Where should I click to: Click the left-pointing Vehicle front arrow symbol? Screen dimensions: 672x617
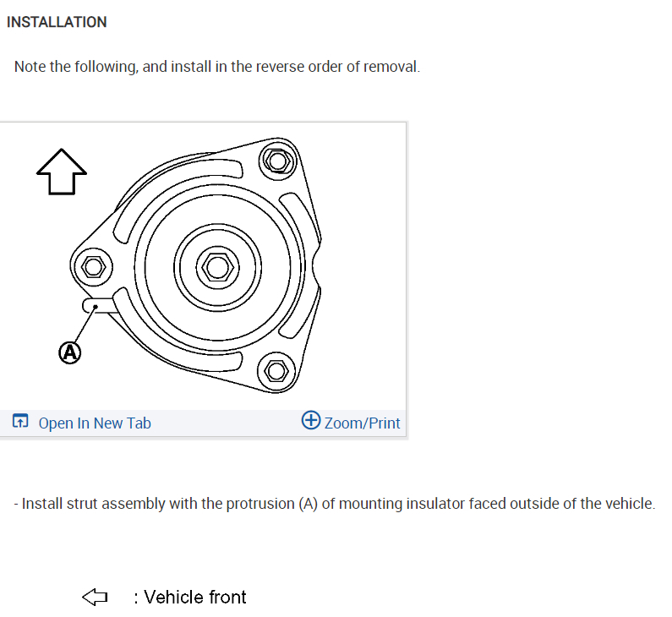pyautogui.click(x=95, y=598)
